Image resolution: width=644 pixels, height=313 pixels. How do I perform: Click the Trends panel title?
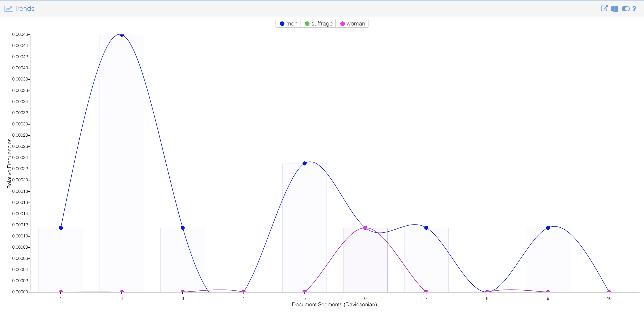(x=24, y=8)
